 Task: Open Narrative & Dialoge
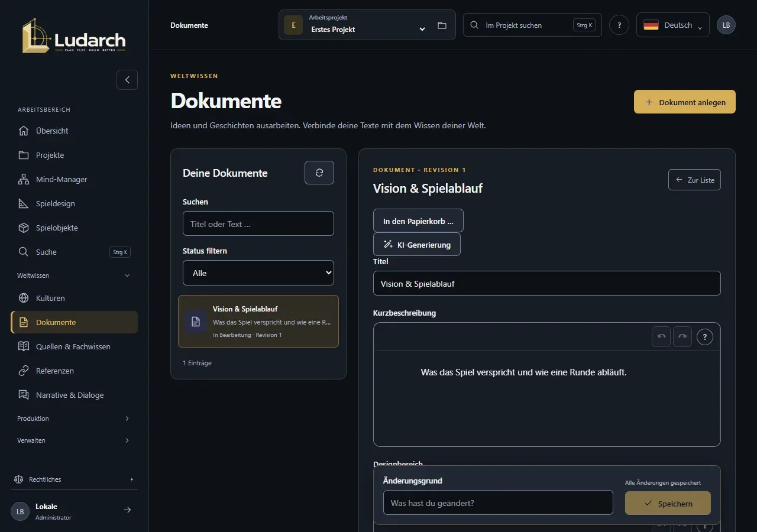74,395
